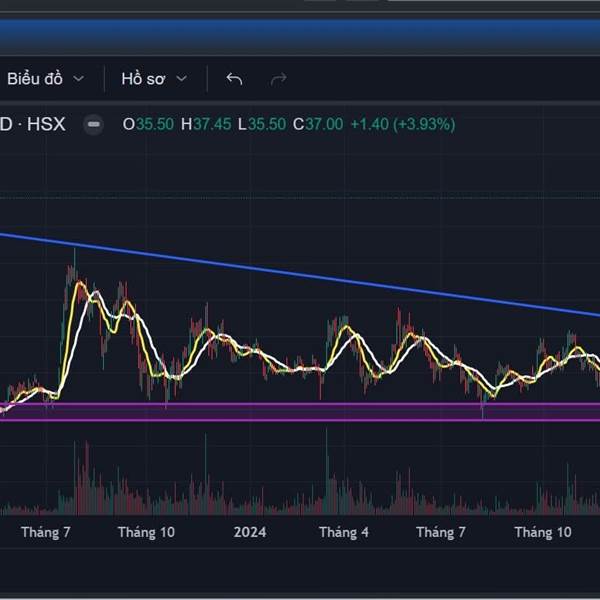
Task: Select the close price value C37.00
Action: tap(318, 124)
